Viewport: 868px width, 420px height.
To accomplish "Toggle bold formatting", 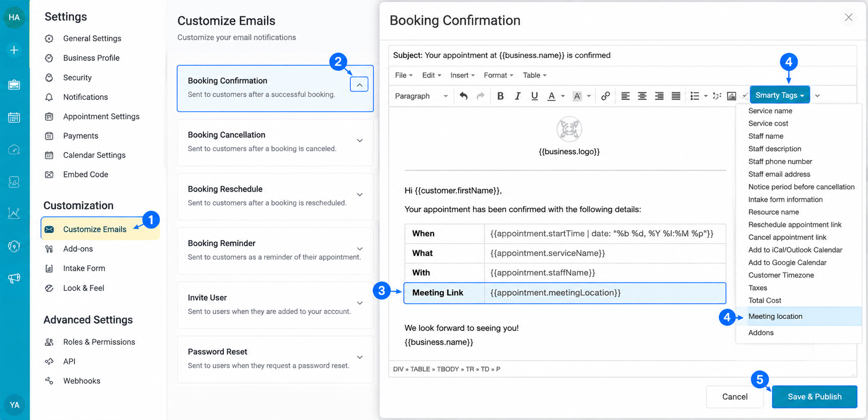I will [x=500, y=96].
